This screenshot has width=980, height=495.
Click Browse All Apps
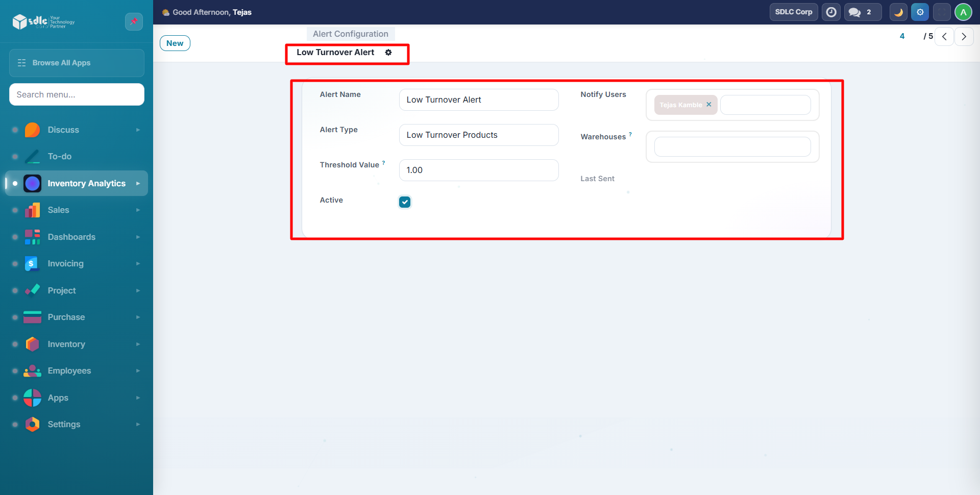pyautogui.click(x=77, y=63)
